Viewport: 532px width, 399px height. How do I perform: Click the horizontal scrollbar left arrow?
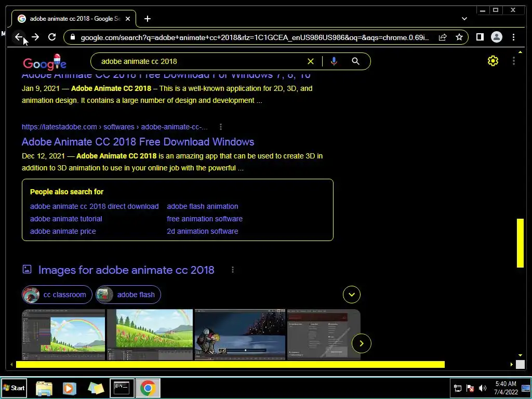click(11, 364)
